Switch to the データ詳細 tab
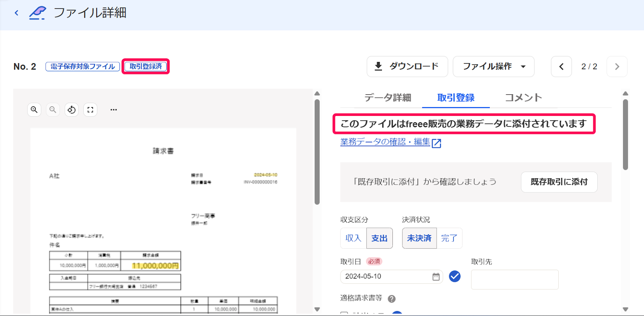 [388, 97]
